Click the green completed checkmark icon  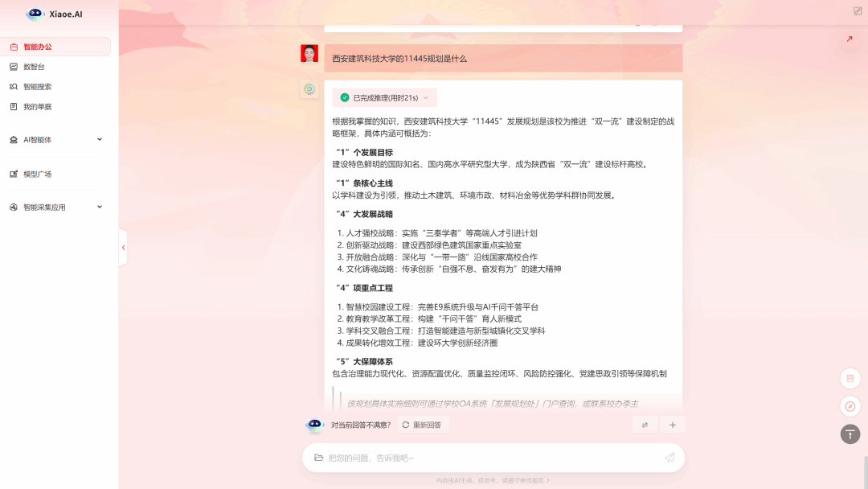click(345, 97)
